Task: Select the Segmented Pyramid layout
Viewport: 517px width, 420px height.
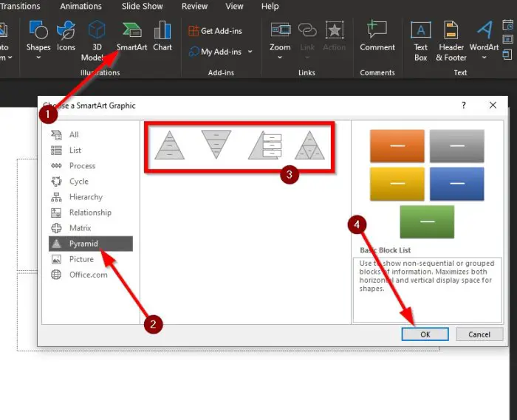Action: [x=309, y=145]
